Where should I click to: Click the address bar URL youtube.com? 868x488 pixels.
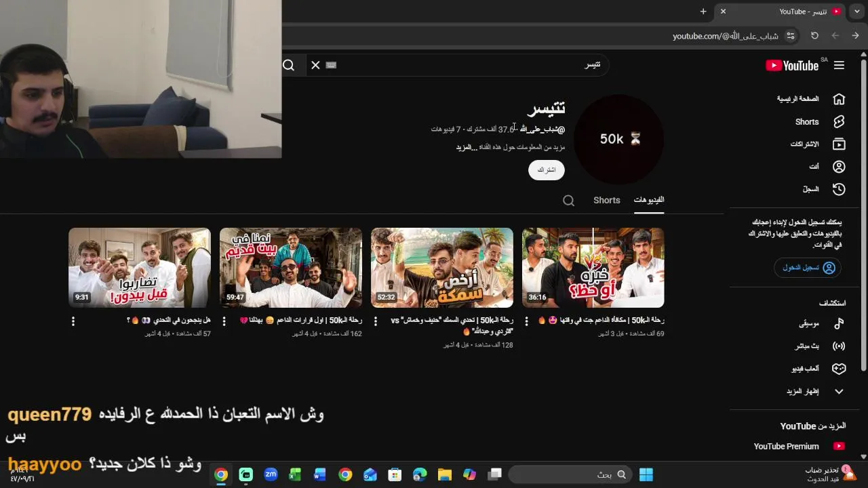pos(725,36)
